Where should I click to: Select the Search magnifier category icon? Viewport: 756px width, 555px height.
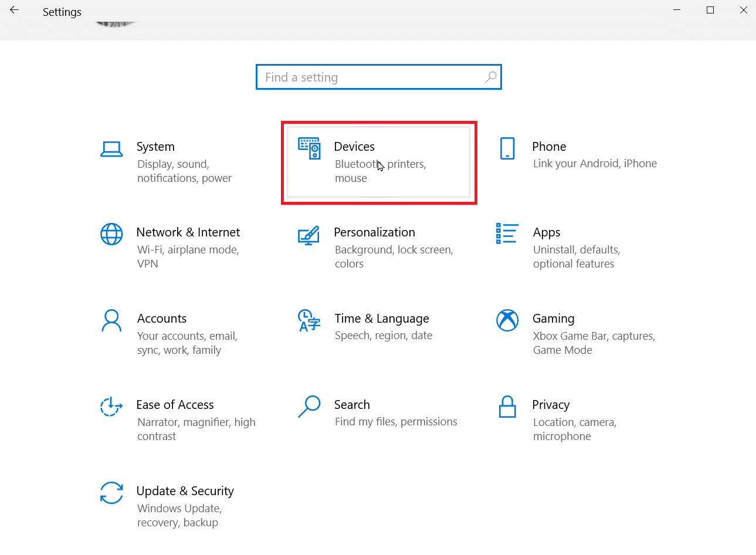coord(309,407)
